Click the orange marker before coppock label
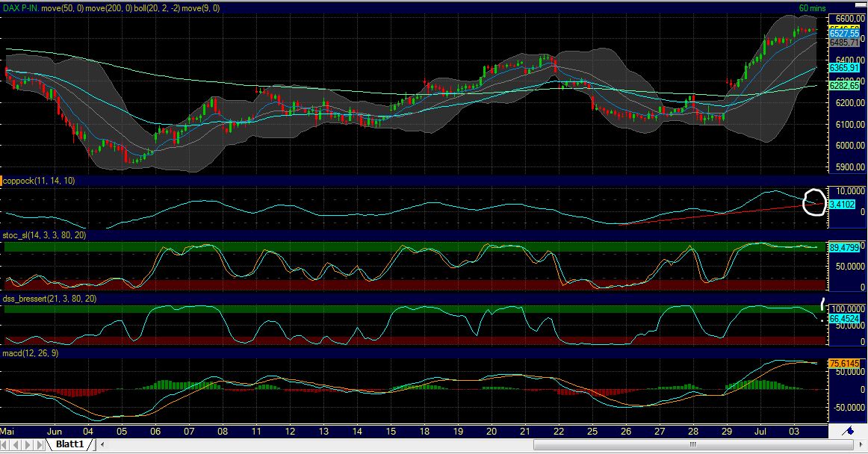 tap(1, 181)
